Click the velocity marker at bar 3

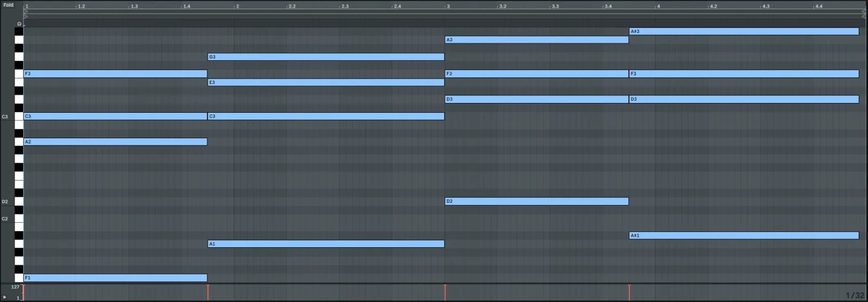(x=445, y=292)
